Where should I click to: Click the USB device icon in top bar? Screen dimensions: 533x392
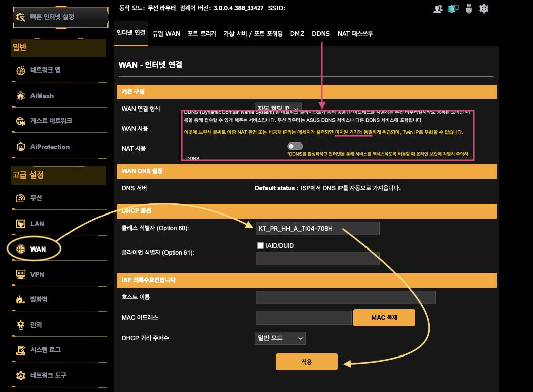click(x=469, y=9)
